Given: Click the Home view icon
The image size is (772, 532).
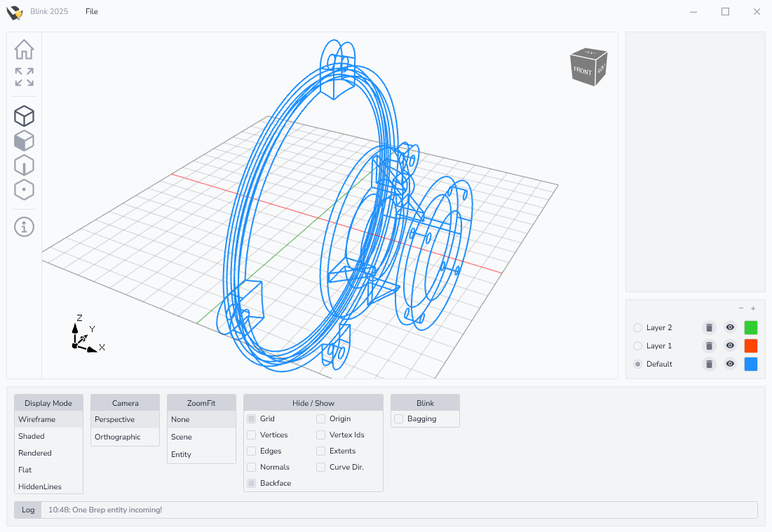Looking at the screenshot, I should (24, 50).
